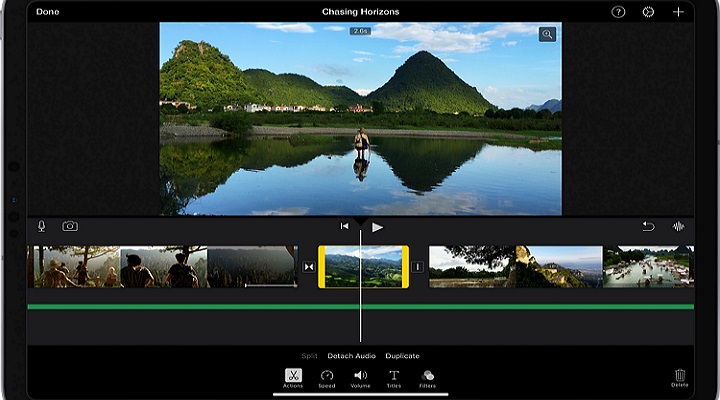This screenshot has height=400, width=720.
Task: Click the white playhead line
Action: (x=360, y=285)
